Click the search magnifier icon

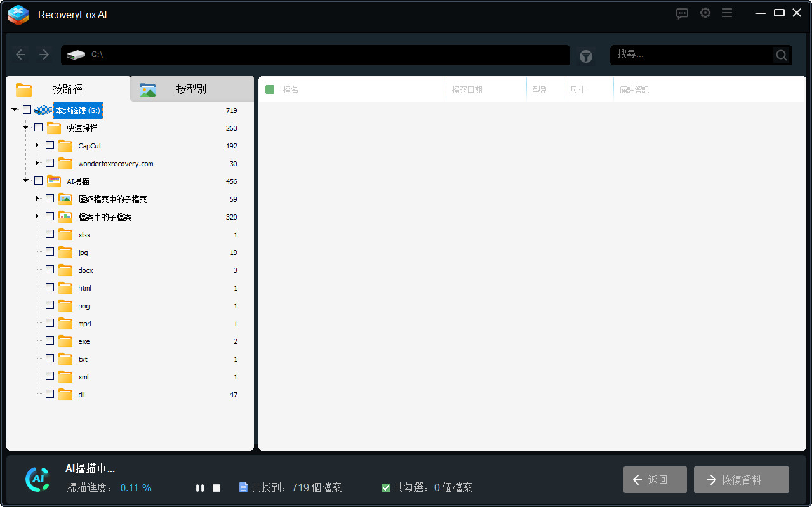[780, 55]
